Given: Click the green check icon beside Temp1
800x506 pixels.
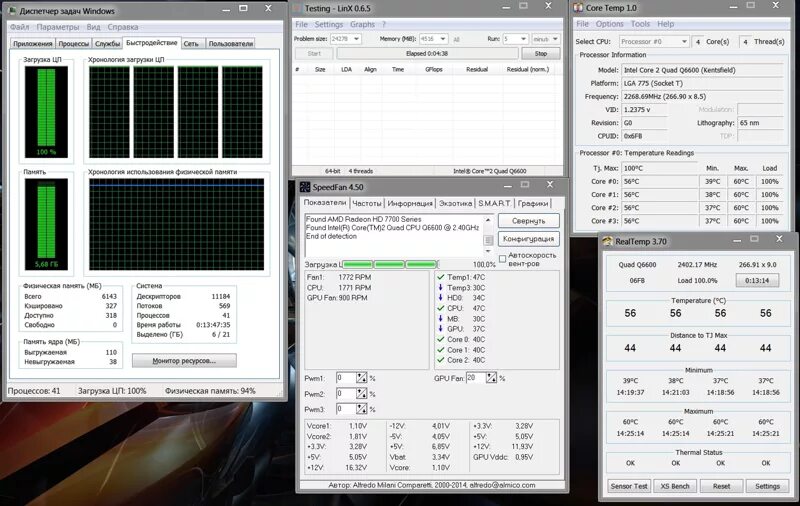Looking at the screenshot, I should (440, 277).
